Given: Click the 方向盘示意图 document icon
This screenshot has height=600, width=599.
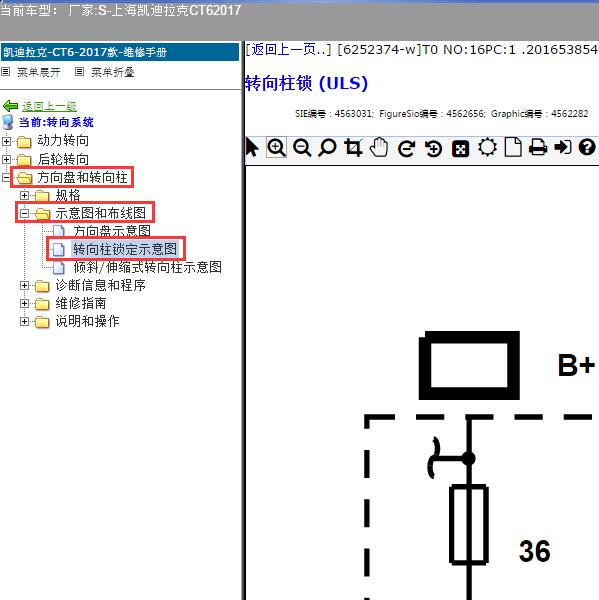Looking at the screenshot, I should (x=59, y=231).
